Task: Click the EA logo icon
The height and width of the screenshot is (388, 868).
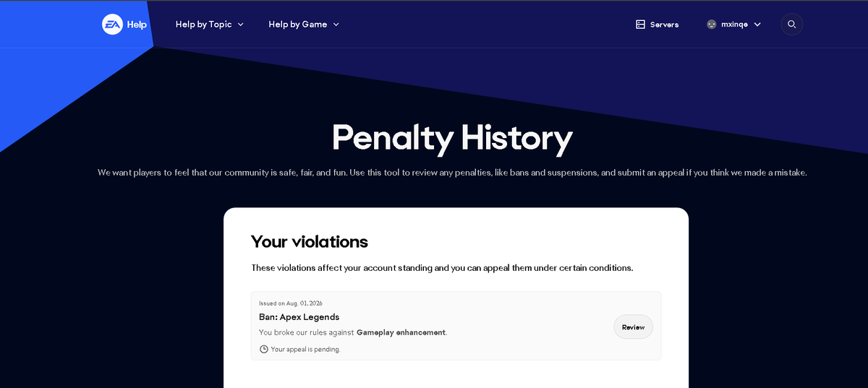Action: (112, 24)
